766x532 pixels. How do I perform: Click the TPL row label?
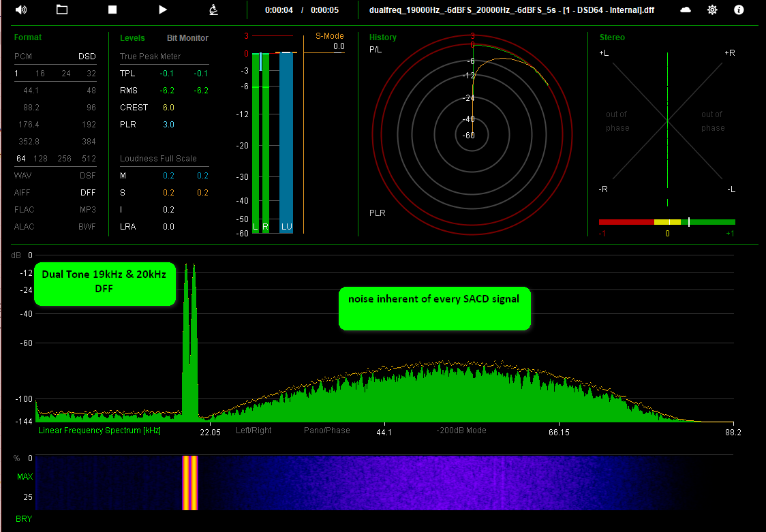click(x=127, y=73)
